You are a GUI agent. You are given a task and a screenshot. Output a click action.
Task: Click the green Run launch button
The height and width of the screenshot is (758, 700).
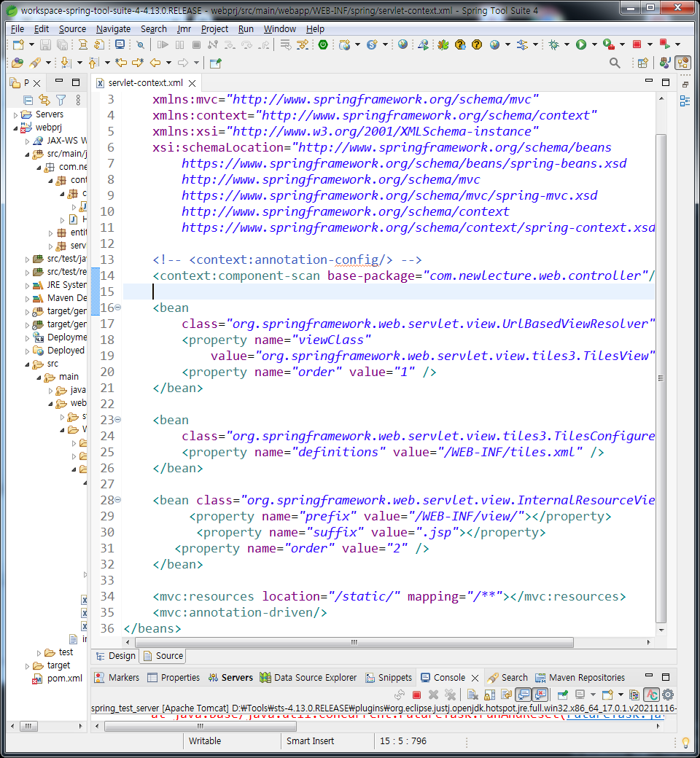point(581,45)
